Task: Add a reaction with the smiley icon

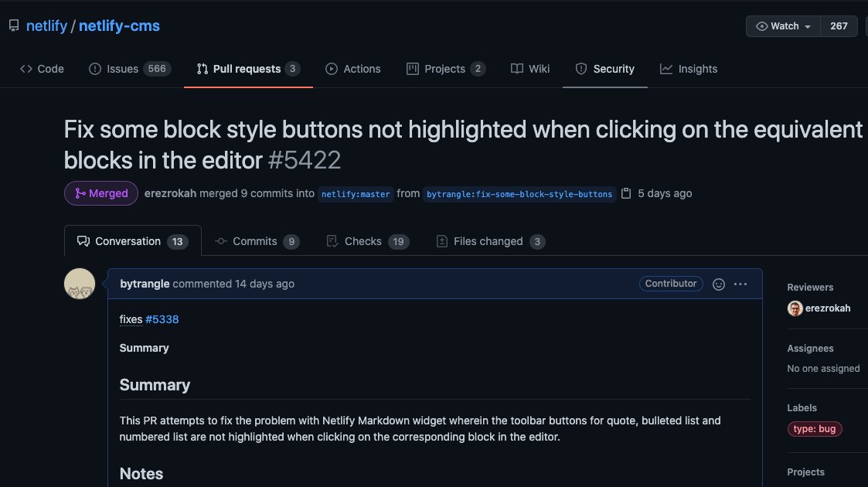Action: [719, 284]
